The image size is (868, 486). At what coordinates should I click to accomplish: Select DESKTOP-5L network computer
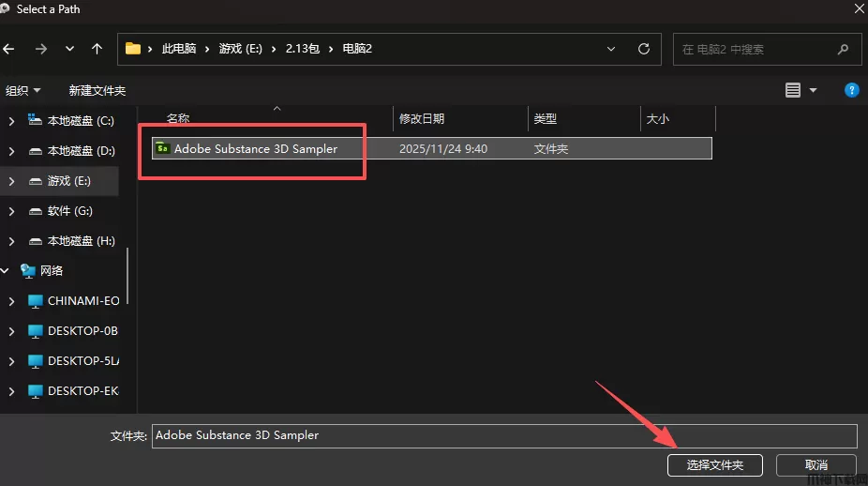point(83,361)
